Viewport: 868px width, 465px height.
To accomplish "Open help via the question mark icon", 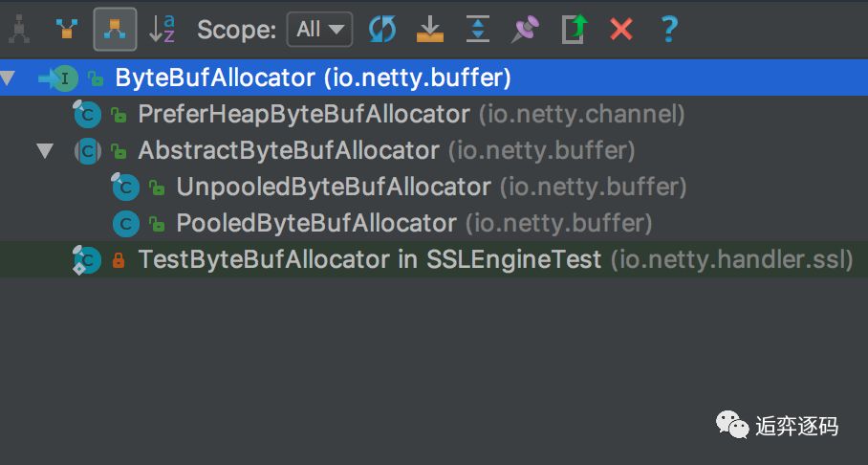I will pos(669,30).
